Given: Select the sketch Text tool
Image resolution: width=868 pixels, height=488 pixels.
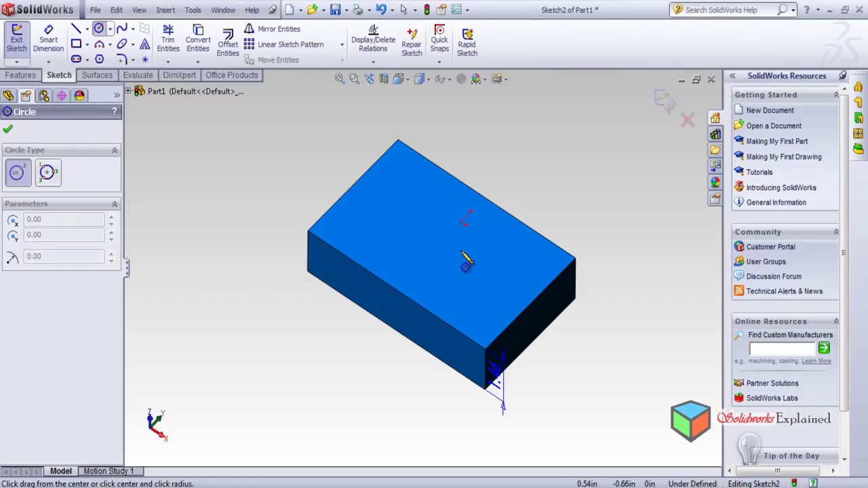Looking at the screenshot, I should pyautogui.click(x=144, y=44).
